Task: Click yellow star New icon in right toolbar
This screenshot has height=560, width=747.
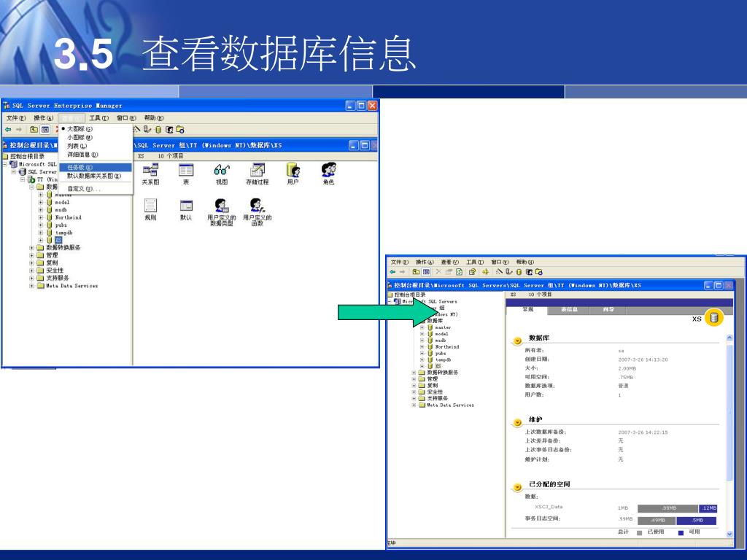Action: click(x=485, y=272)
